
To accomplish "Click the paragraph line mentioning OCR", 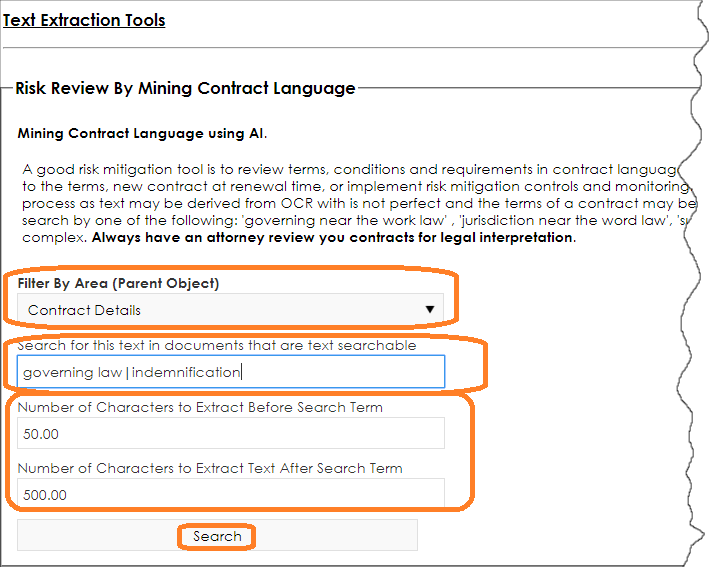I will 359,203.
